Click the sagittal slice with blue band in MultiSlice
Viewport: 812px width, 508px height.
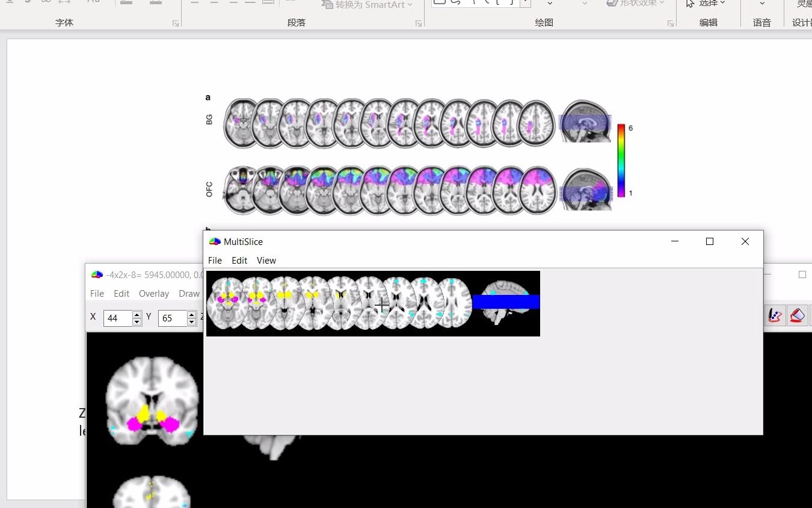[x=506, y=303]
